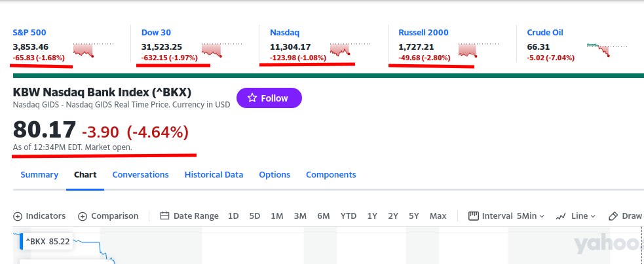Click the Line chart type icon
Screen dimensions: 644x264
(561, 216)
